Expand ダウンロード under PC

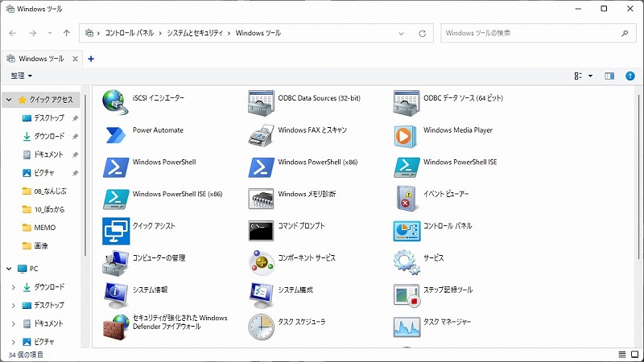(x=13, y=287)
